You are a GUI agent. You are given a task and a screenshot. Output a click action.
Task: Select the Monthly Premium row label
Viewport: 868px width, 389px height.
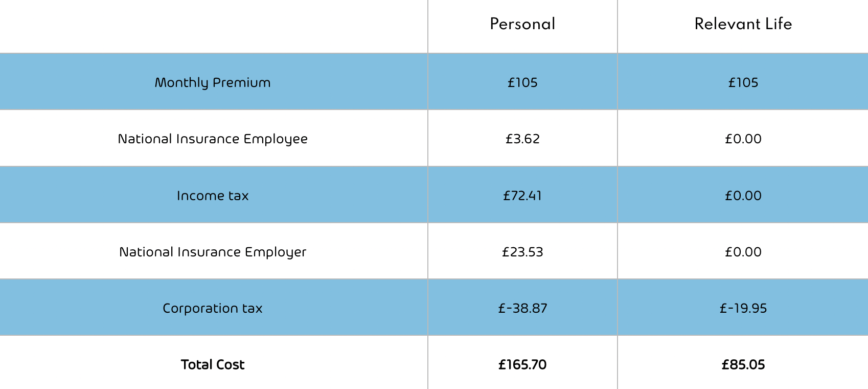[x=213, y=83]
